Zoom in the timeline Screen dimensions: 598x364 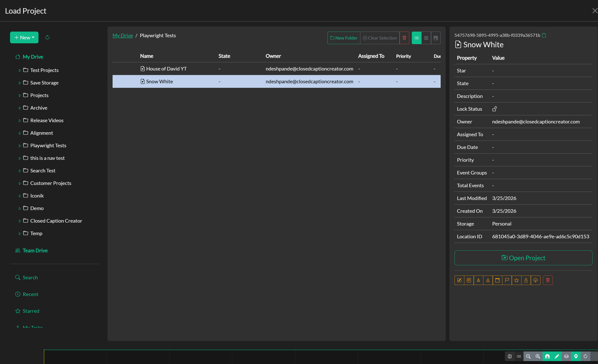click(538, 356)
